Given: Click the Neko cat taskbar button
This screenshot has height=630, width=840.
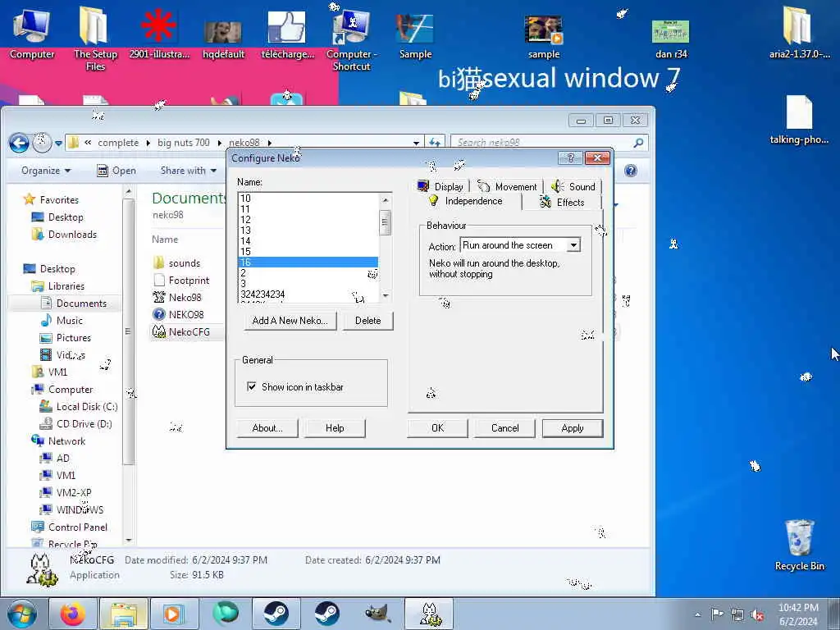Looking at the screenshot, I should coord(429,614).
